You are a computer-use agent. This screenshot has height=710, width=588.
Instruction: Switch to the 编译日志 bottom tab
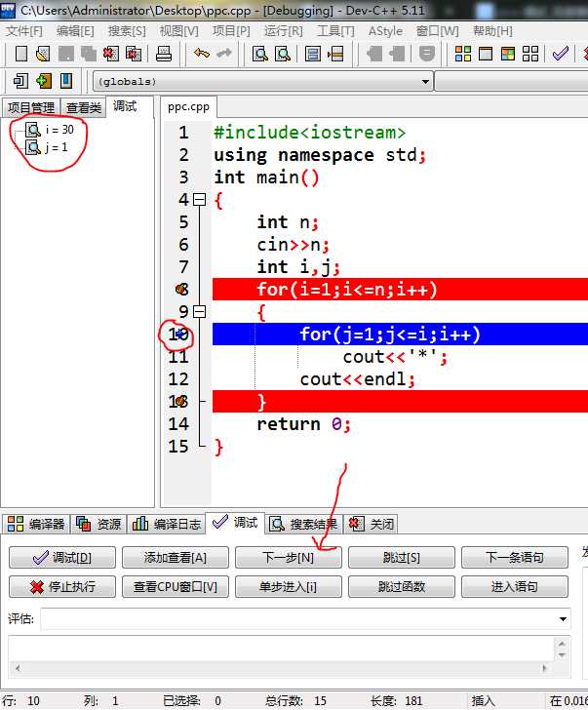(x=166, y=524)
